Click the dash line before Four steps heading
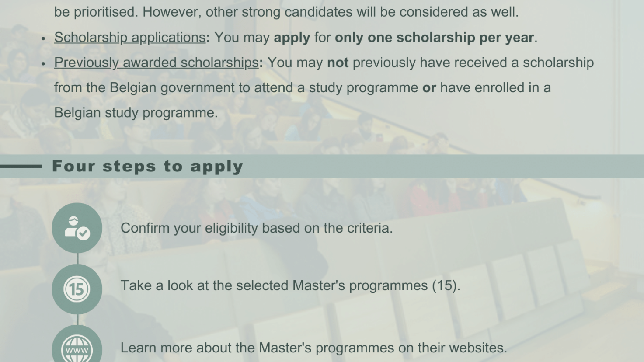This screenshot has height=362, width=644. [21, 166]
